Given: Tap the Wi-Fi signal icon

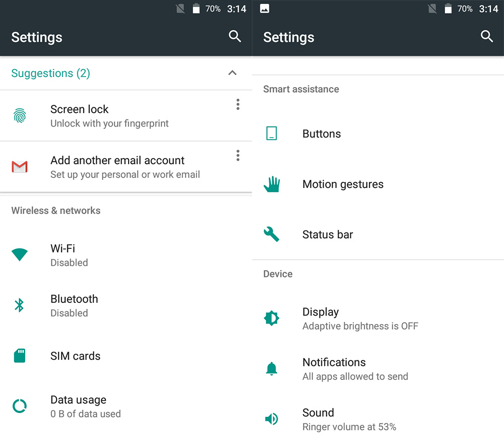Looking at the screenshot, I should (x=20, y=254).
